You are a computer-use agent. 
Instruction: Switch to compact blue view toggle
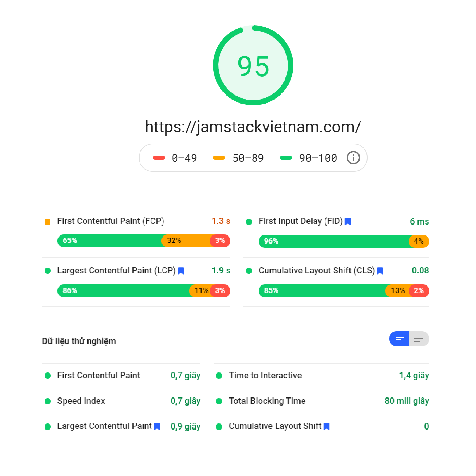(x=399, y=339)
